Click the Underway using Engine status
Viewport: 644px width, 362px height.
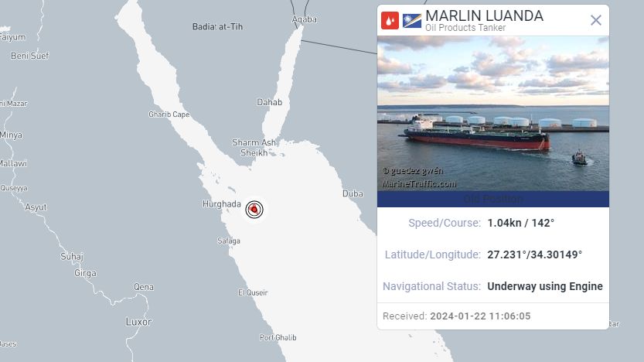544,286
